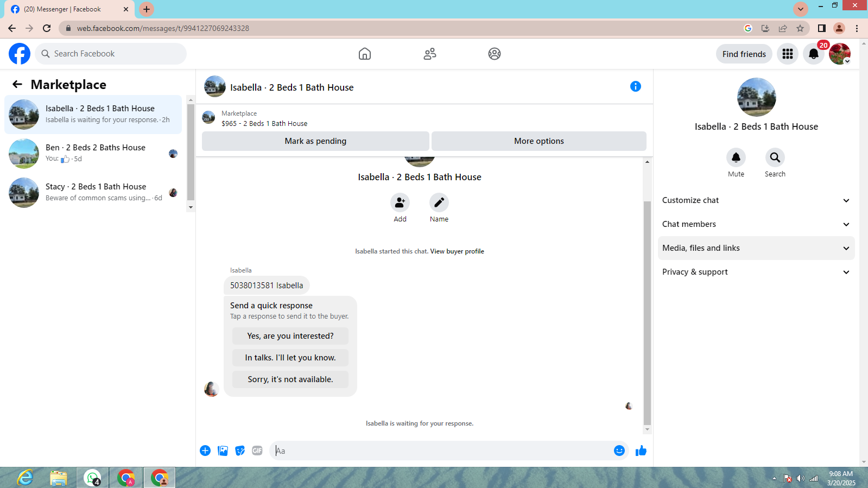Open the View buyer profile link

click(457, 251)
